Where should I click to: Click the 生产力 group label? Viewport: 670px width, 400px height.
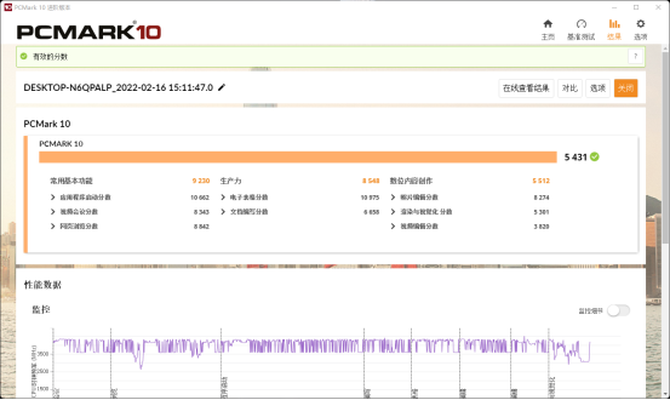click(231, 181)
